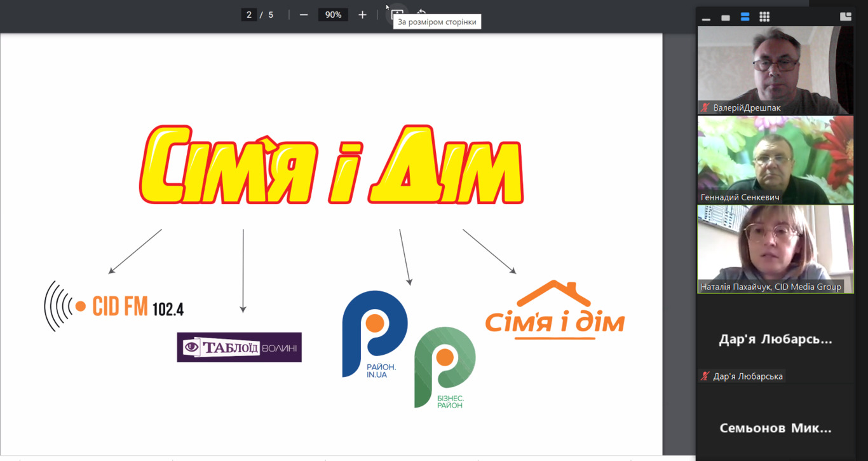Click the PDF zoom in plus button
Viewport: 868px width, 461px height.
point(362,15)
